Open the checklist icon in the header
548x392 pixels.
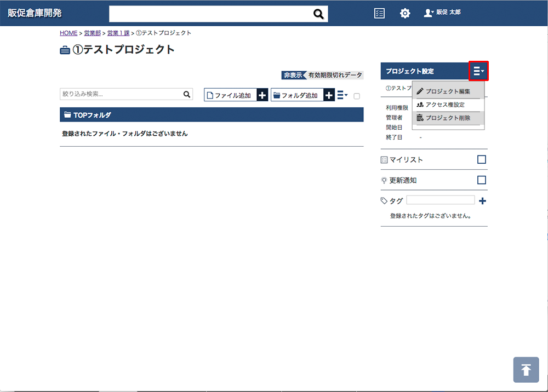tap(379, 13)
